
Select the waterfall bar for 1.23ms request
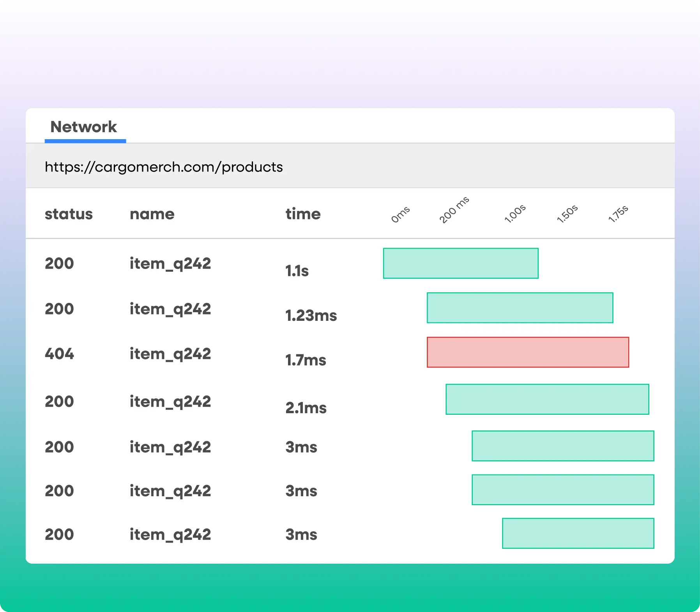click(520, 308)
